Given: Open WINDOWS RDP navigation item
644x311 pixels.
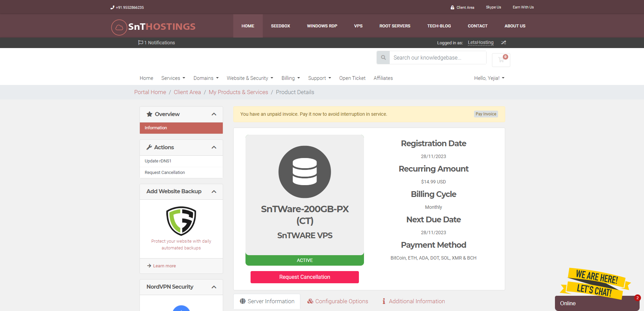Looking at the screenshot, I should pos(322,26).
